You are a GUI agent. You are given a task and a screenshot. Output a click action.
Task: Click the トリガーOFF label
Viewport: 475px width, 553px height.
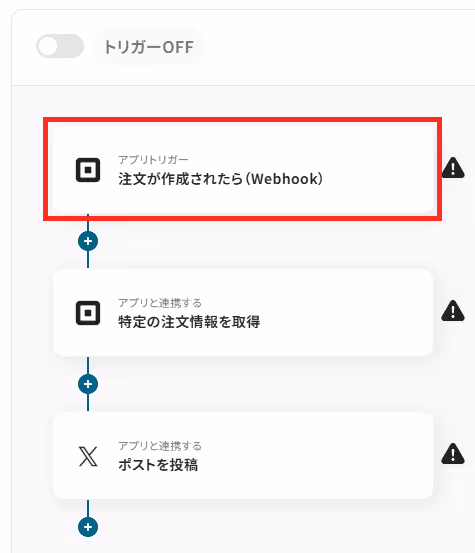[149, 47]
